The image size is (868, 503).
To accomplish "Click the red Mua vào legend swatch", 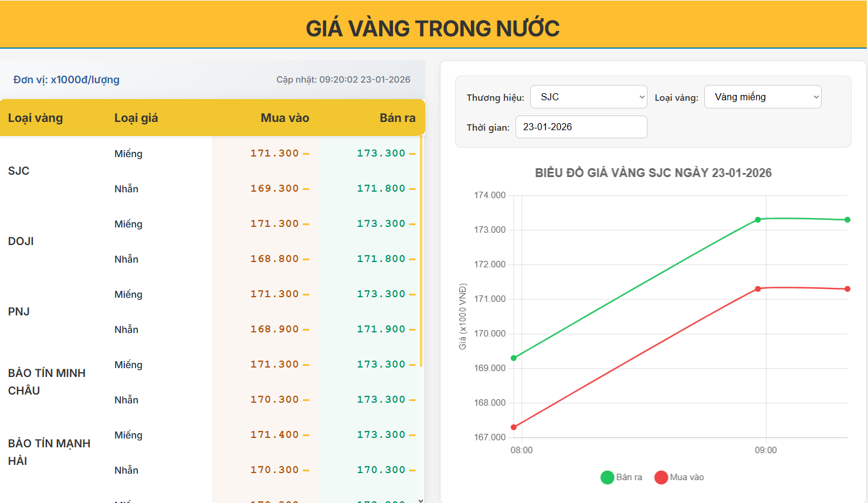I will pyautogui.click(x=661, y=477).
